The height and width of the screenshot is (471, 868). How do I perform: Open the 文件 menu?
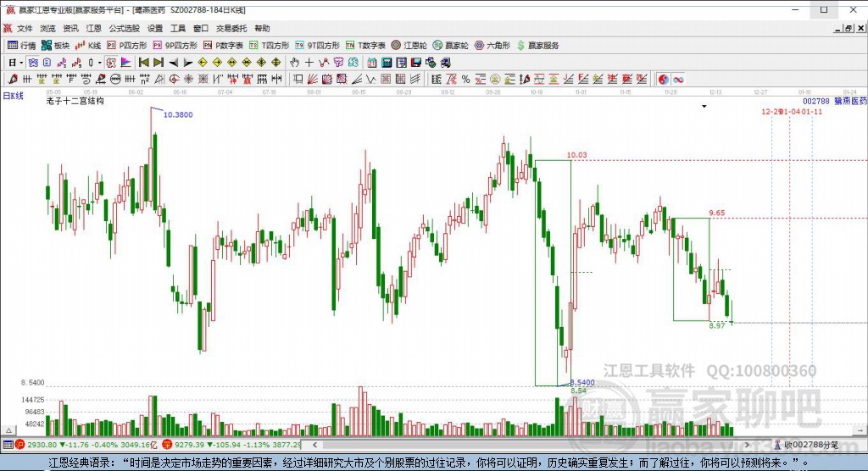(25, 28)
